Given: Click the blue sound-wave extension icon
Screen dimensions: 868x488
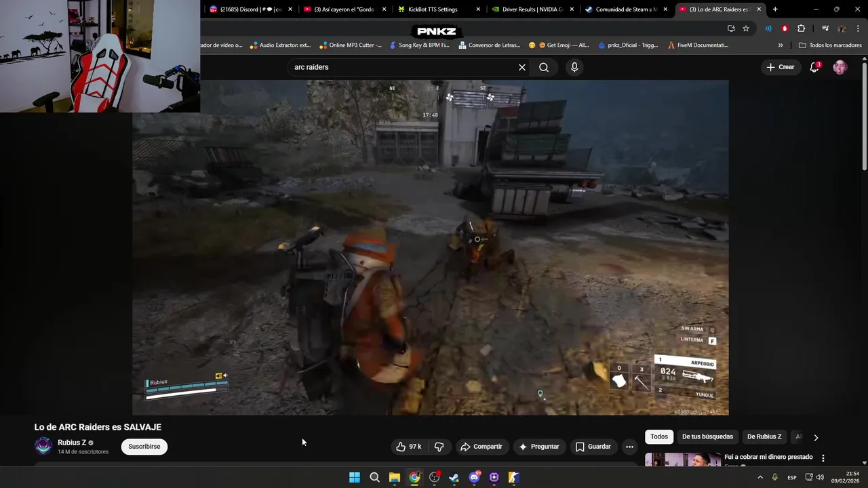Looking at the screenshot, I should (x=768, y=28).
